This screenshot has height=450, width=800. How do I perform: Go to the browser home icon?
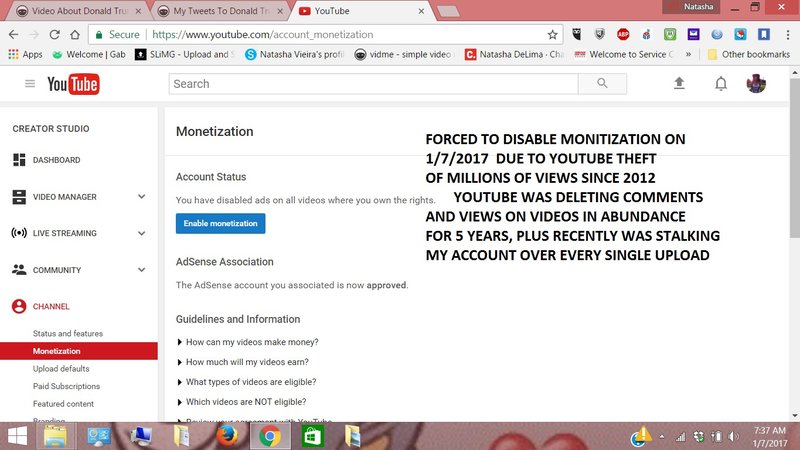pos(75,34)
